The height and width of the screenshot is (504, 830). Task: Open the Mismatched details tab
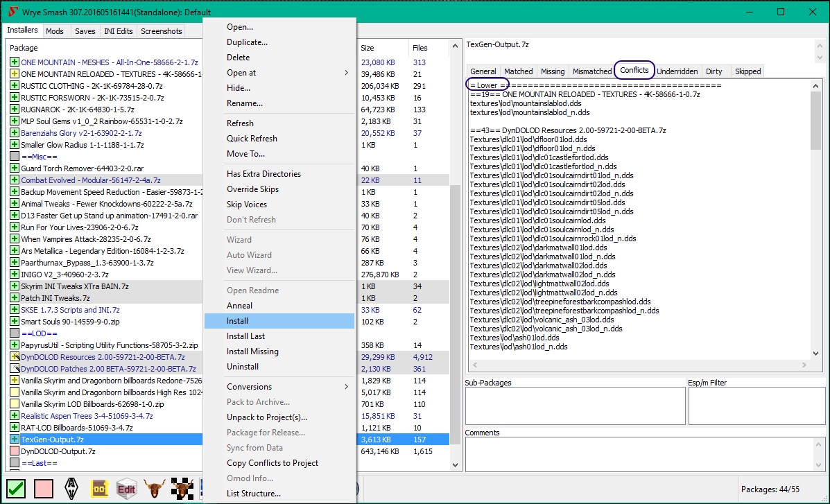pos(591,71)
